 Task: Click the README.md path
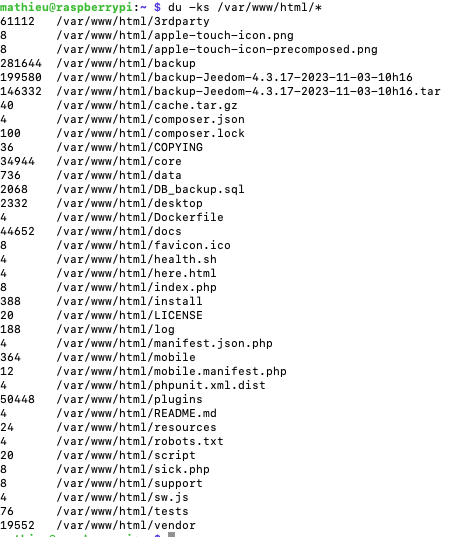click(137, 413)
